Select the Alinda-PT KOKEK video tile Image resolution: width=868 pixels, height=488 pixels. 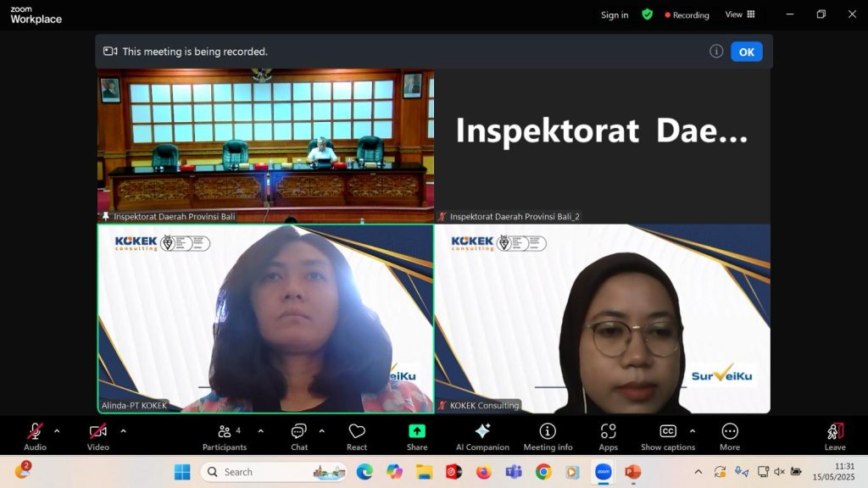tap(265, 319)
